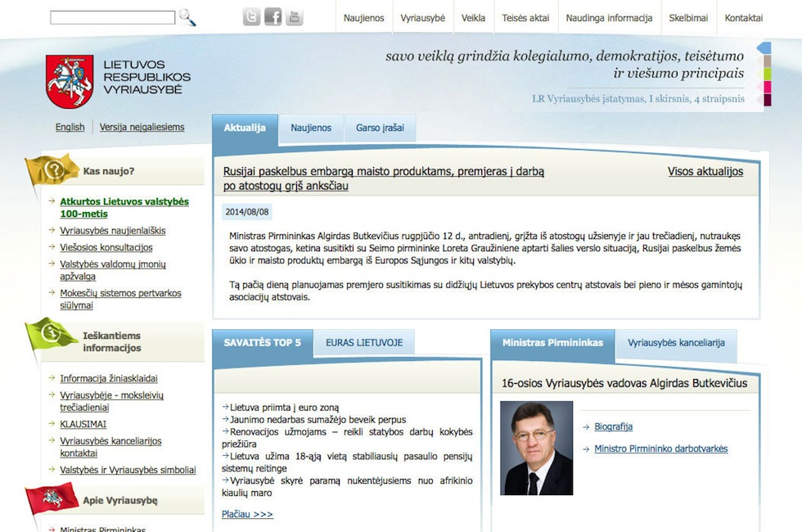Click the Kas naujo? section heading
Screen dimensions: 802x532
point(108,171)
